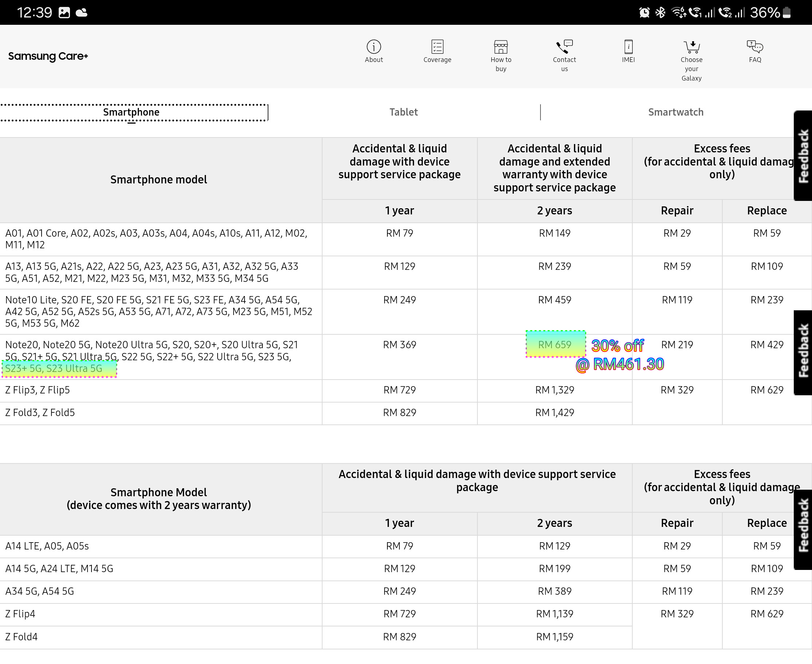
Task: Click the 36% battery percentage
Action: [765, 13]
